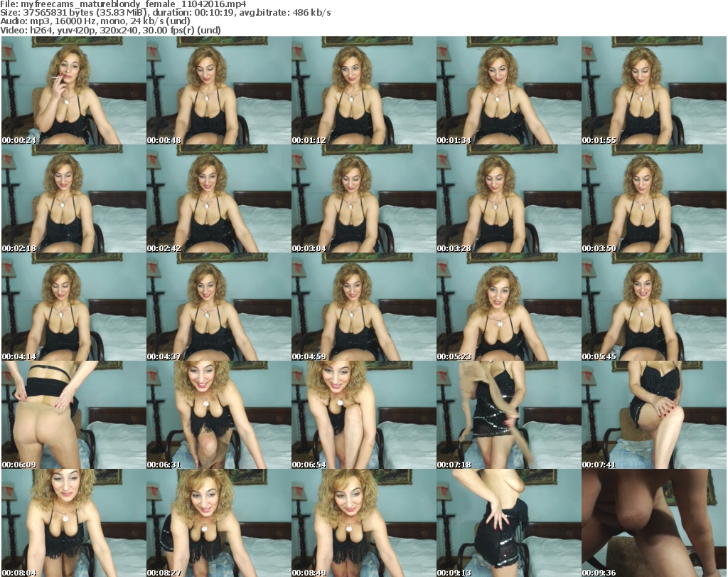Select the frame marked 00:00:48
The image size is (728, 577).
pos(218,90)
